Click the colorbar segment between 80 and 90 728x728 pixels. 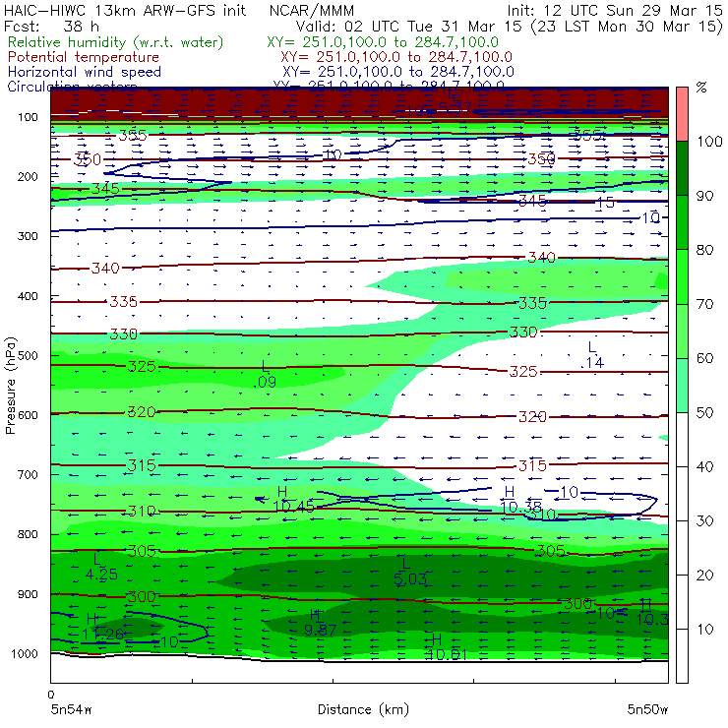682,222
